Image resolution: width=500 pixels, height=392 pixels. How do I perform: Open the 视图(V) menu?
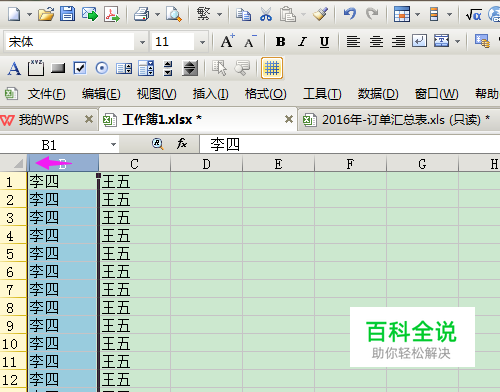pyautogui.click(x=156, y=94)
